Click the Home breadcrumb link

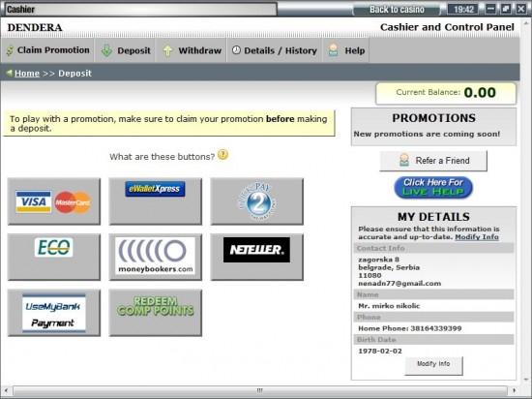point(27,74)
